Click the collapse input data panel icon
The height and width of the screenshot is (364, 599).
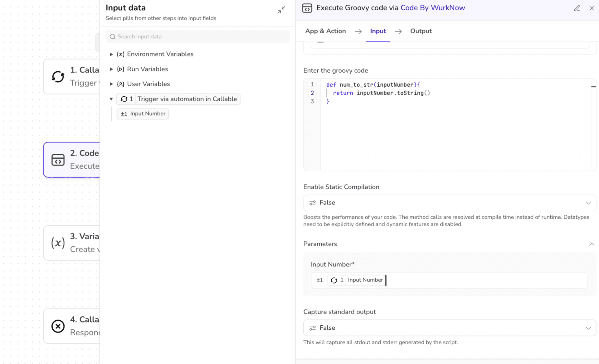click(281, 10)
